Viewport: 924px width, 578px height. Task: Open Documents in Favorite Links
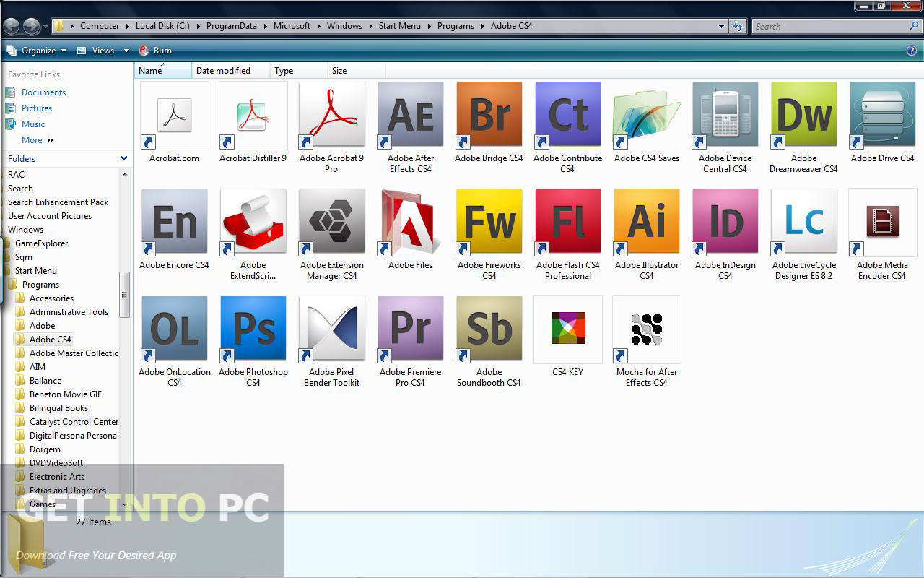pyautogui.click(x=43, y=92)
